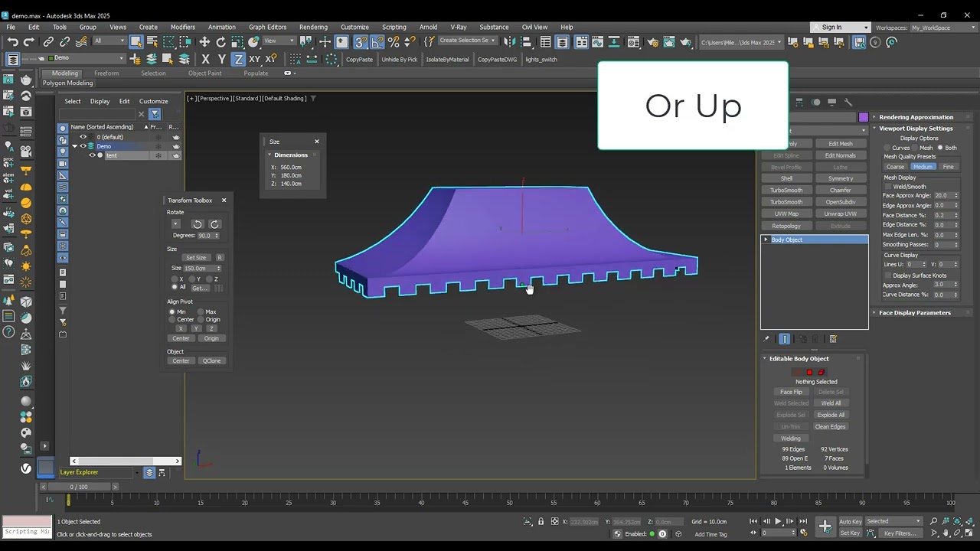This screenshot has height=551, width=980.
Task: Open the Curve Editor icon
Action: coord(598,42)
